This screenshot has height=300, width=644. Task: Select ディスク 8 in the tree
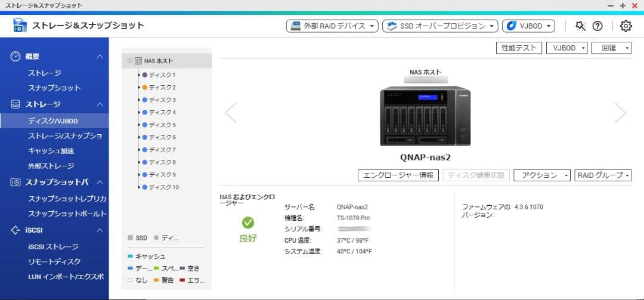162,162
